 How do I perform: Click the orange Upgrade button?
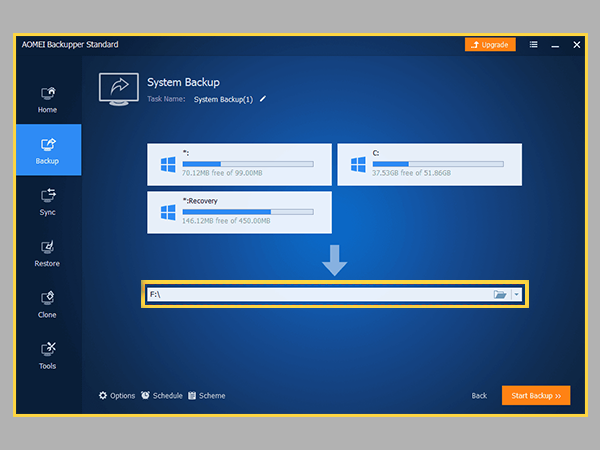click(x=490, y=45)
